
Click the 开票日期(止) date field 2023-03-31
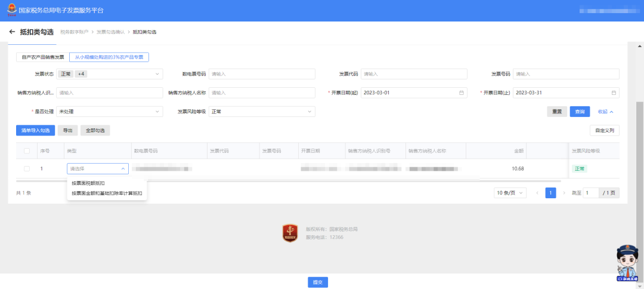566,93
